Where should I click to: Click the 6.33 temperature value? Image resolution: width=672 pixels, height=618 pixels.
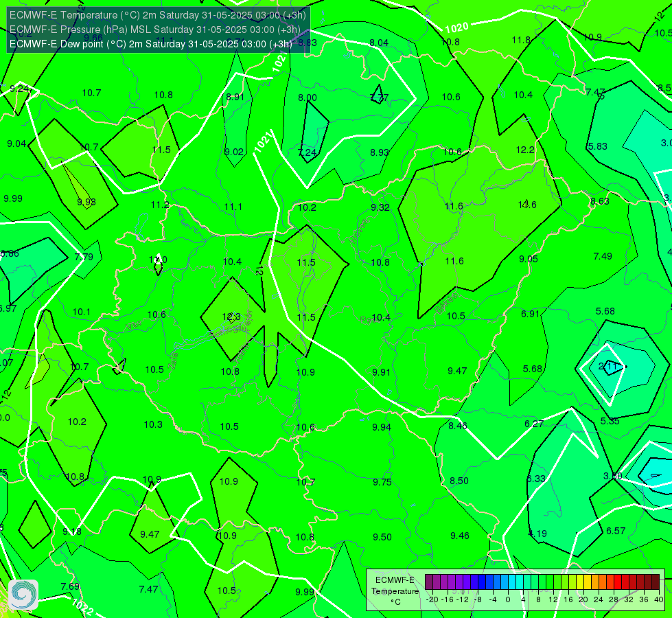coord(535,479)
